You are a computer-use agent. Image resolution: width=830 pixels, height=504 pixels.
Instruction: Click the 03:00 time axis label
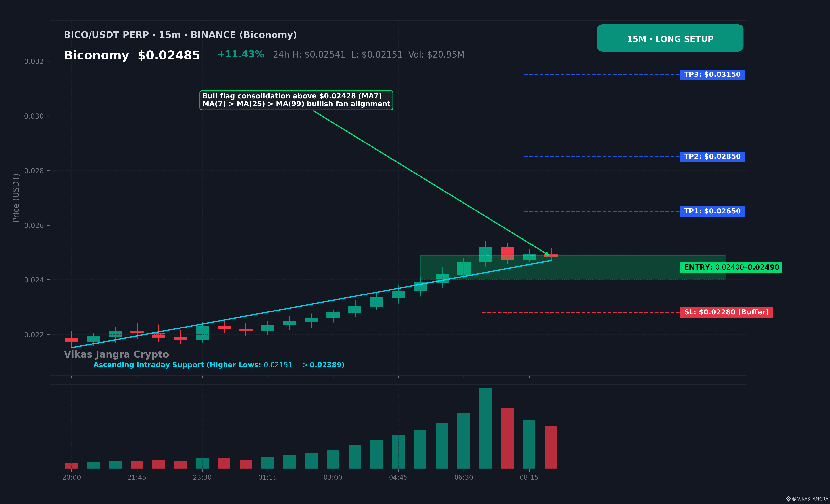point(333,477)
